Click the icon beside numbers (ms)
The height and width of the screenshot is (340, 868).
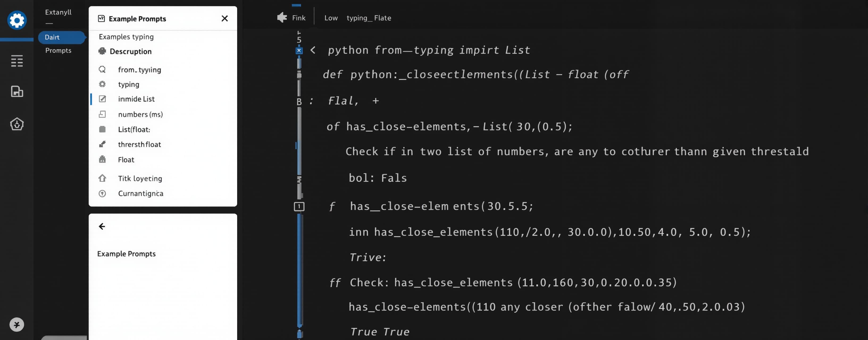(102, 114)
